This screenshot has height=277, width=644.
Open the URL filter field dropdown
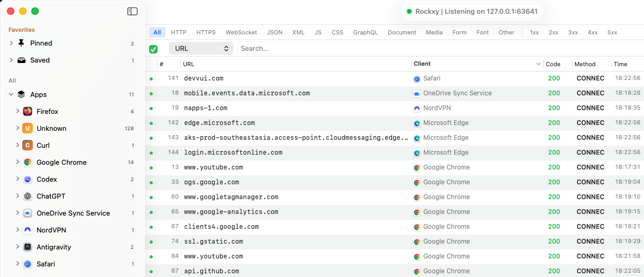[x=201, y=48]
